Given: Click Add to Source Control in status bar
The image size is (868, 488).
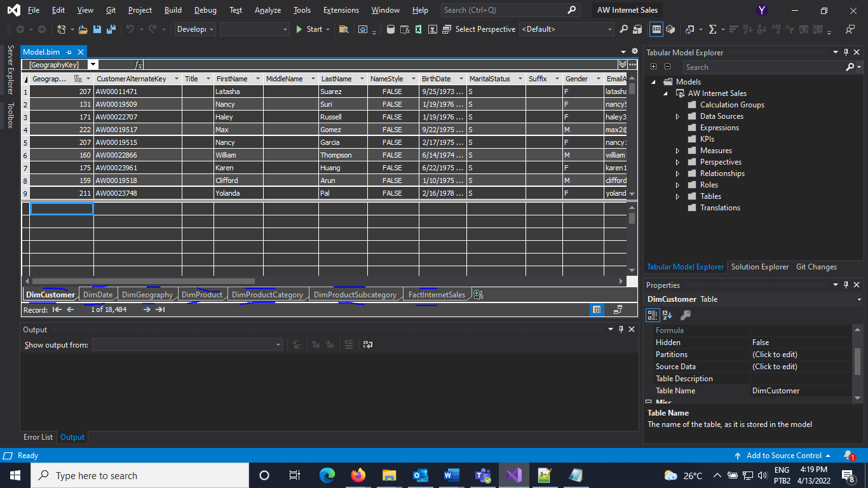Looking at the screenshot, I should [x=782, y=456].
